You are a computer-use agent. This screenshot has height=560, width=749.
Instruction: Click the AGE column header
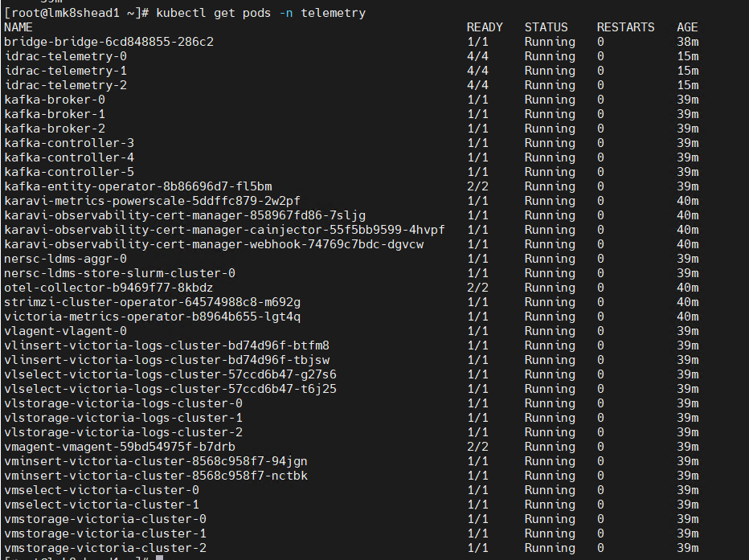(687, 27)
